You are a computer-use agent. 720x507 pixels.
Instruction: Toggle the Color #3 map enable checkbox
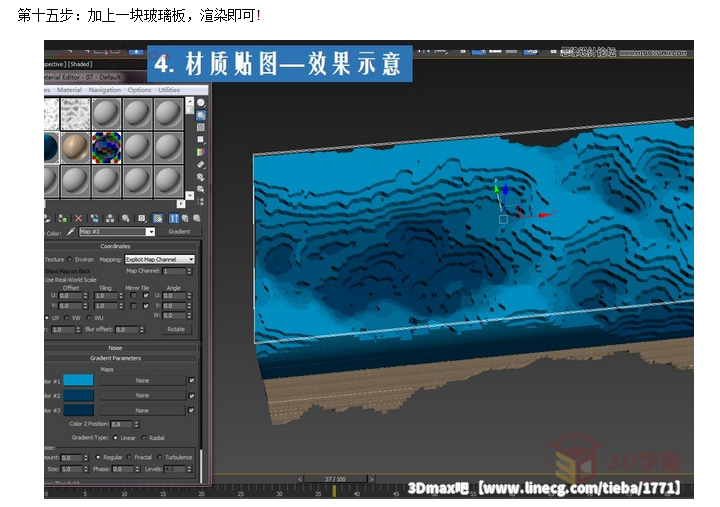191,410
